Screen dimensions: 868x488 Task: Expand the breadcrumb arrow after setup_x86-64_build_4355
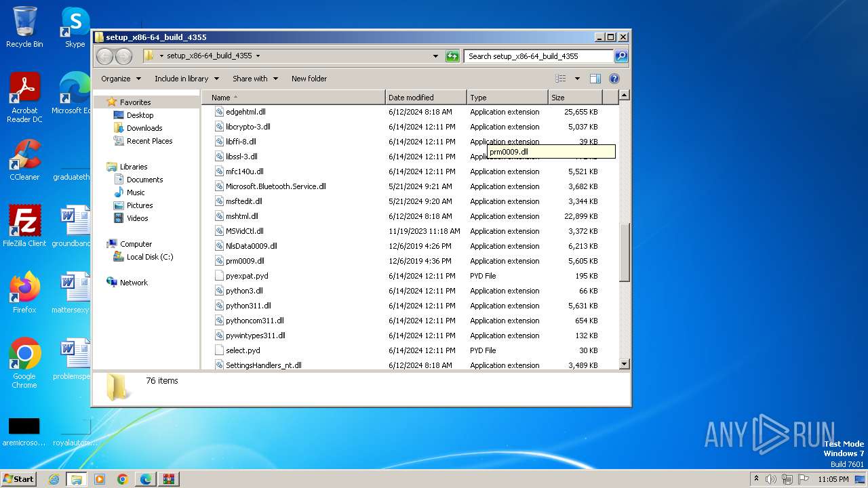pyautogui.click(x=258, y=56)
